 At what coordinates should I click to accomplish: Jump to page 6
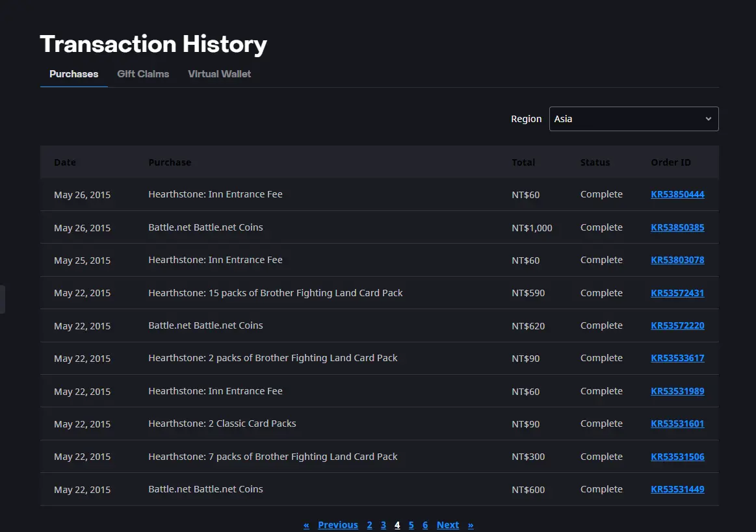coord(425,525)
